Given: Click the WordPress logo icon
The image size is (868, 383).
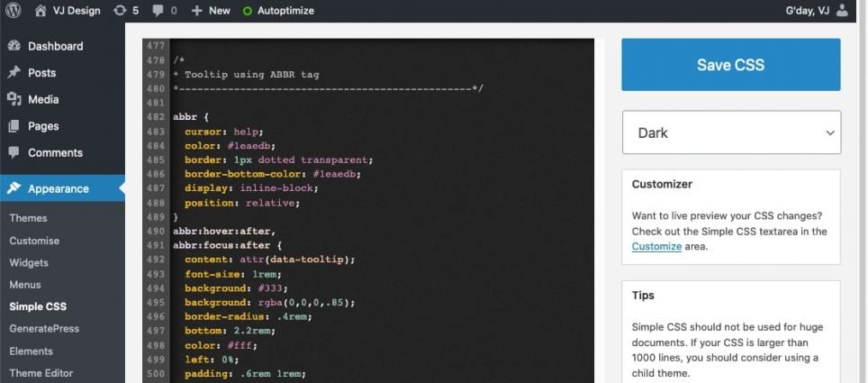Looking at the screenshot, I should tap(14, 11).
